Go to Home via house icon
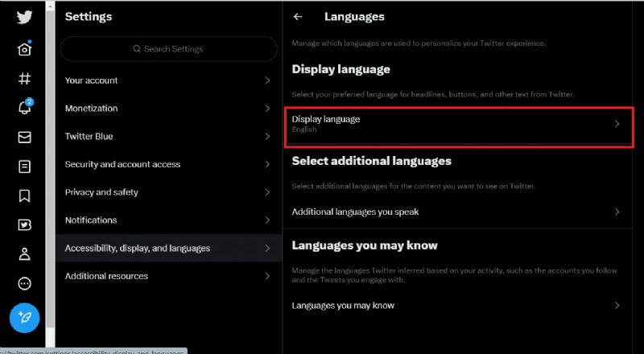Viewport: 644px width, 354px height. tap(24, 49)
